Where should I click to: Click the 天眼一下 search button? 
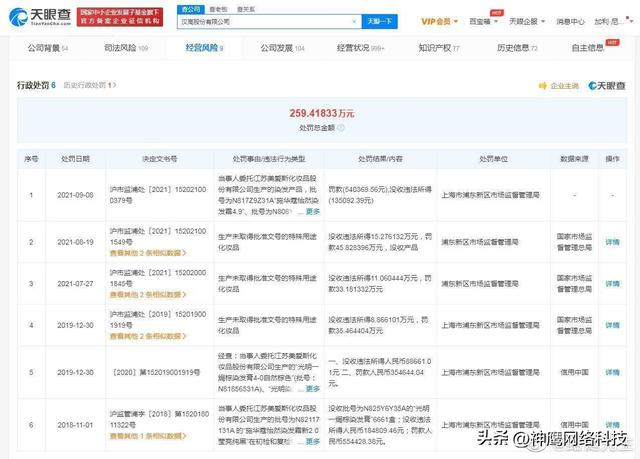click(380, 21)
